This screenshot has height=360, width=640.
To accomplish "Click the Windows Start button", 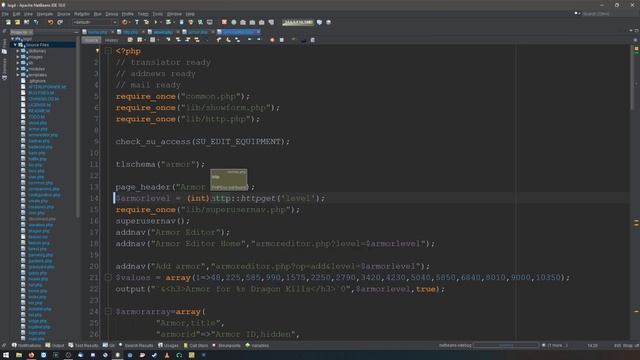I will click(x=6, y=355).
